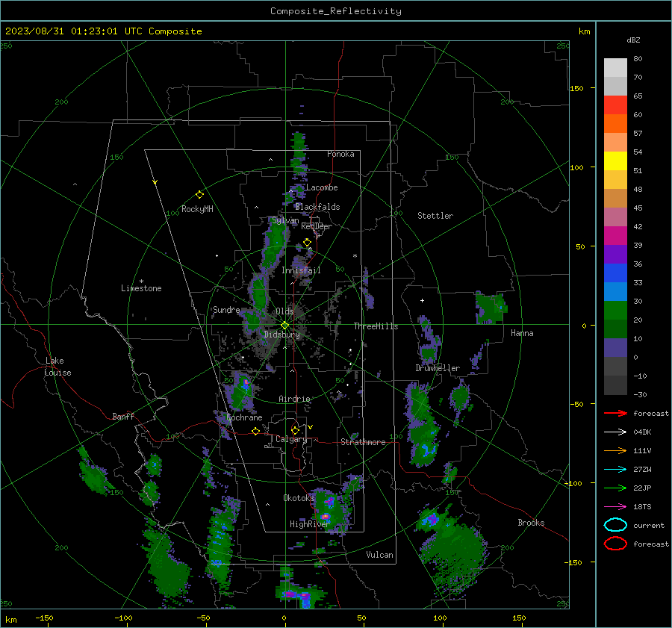Click the asterisk marker above Limestone
672x628 pixels.
(x=141, y=282)
